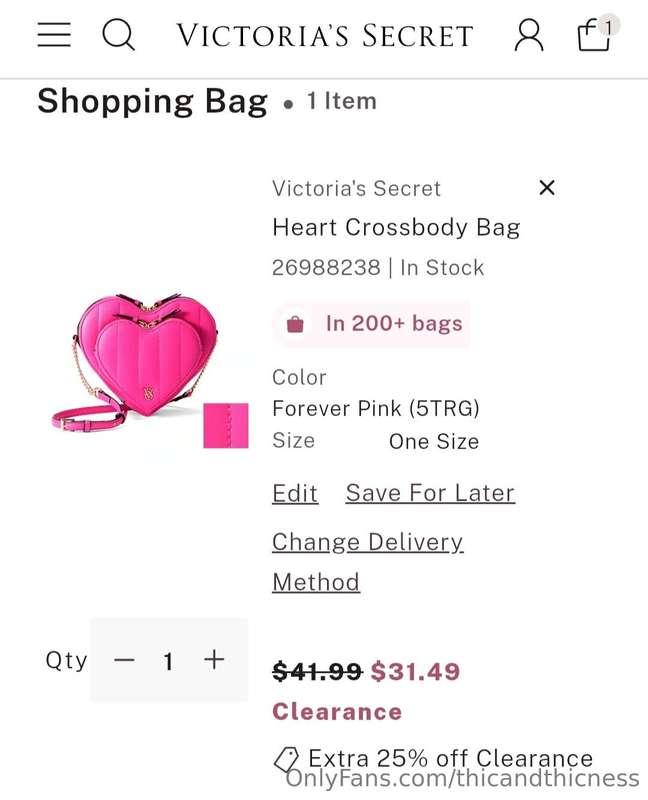The height and width of the screenshot is (800, 648).
Task: Open the Heart Crossbody Bag title
Action: coord(396,227)
